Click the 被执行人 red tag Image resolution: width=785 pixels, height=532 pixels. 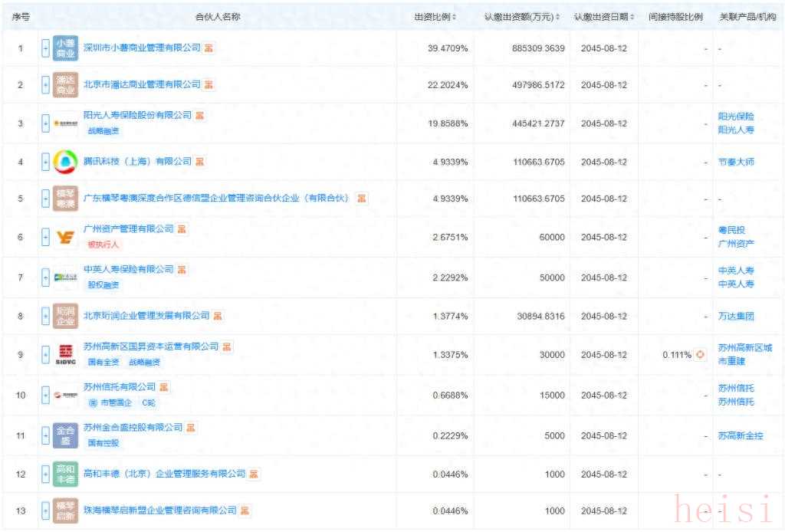(x=103, y=245)
